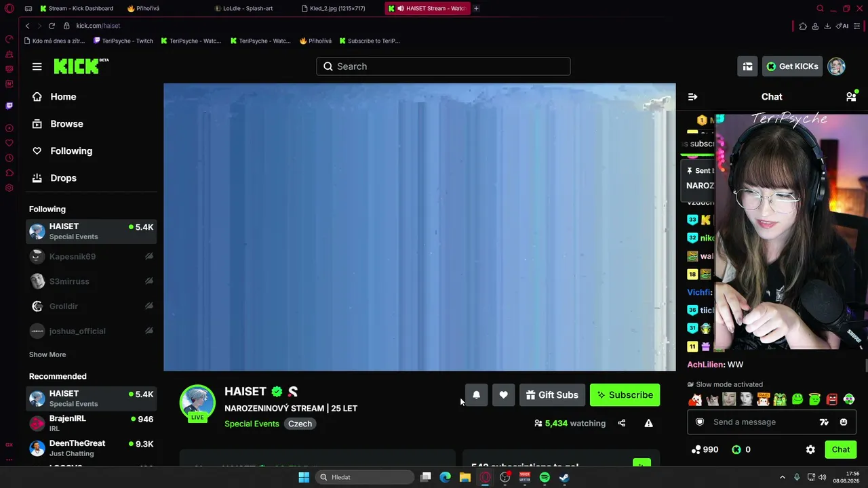
Task: Send message with Chat button
Action: tap(841, 449)
